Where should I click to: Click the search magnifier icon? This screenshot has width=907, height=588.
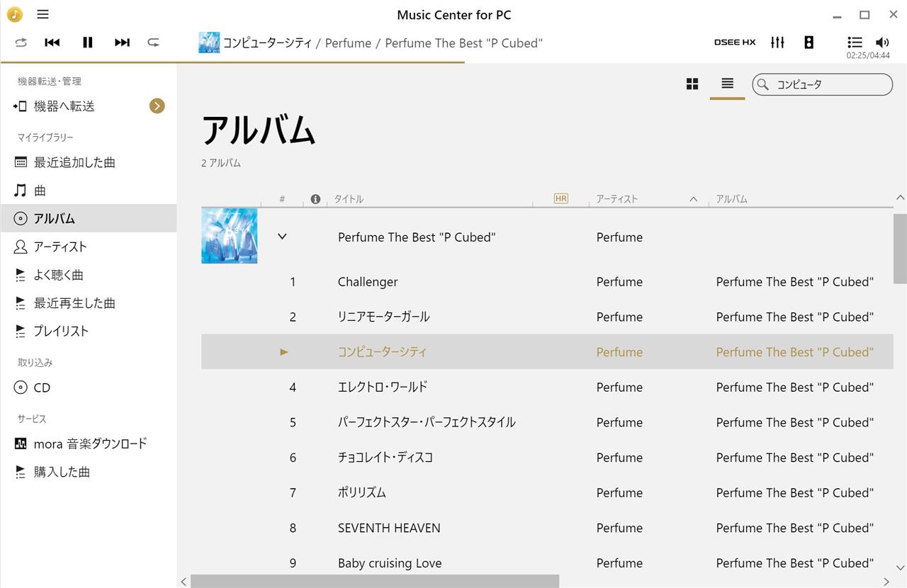[763, 84]
